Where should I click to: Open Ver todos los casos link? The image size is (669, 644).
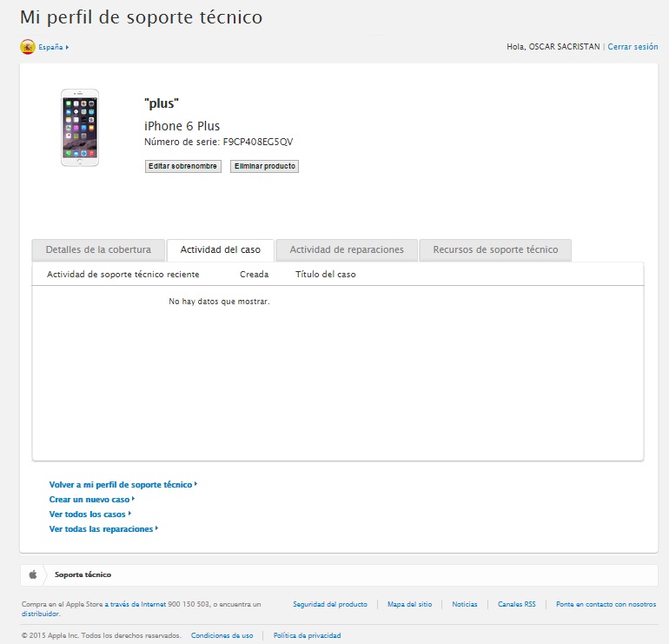pyautogui.click(x=90, y=515)
